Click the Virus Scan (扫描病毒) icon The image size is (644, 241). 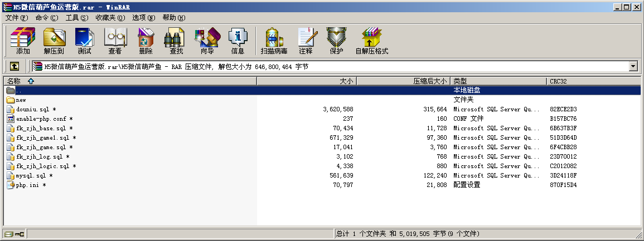tap(274, 41)
